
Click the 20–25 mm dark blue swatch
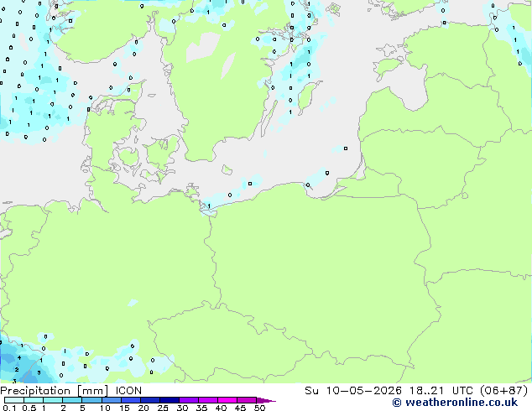tap(150, 400)
